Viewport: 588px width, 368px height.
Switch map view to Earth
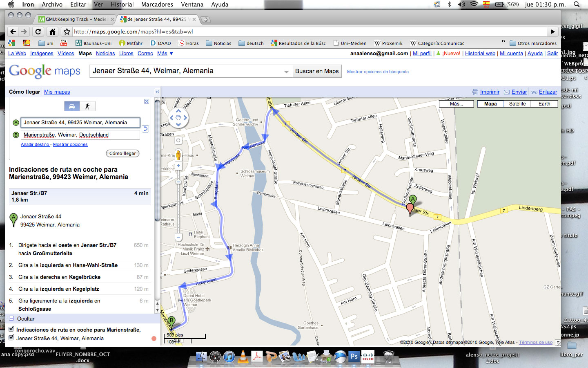click(544, 104)
